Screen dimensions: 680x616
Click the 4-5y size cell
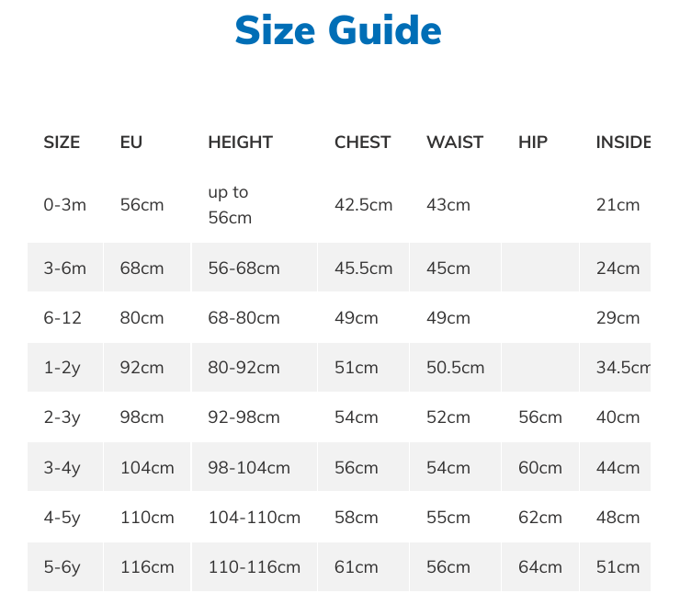click(x=62, y=518)
